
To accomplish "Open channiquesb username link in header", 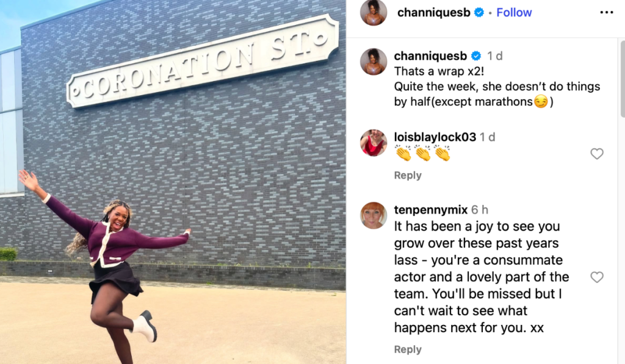I will coord(434,12).
